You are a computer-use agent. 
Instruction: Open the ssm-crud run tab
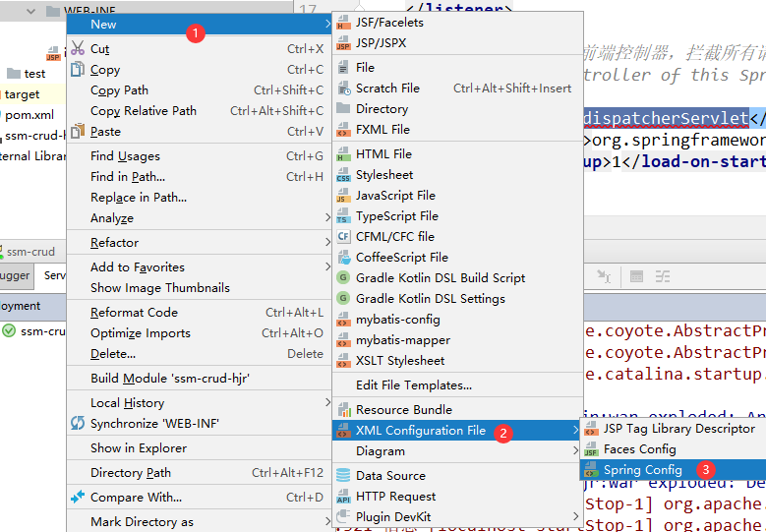(x=30, y=252)
